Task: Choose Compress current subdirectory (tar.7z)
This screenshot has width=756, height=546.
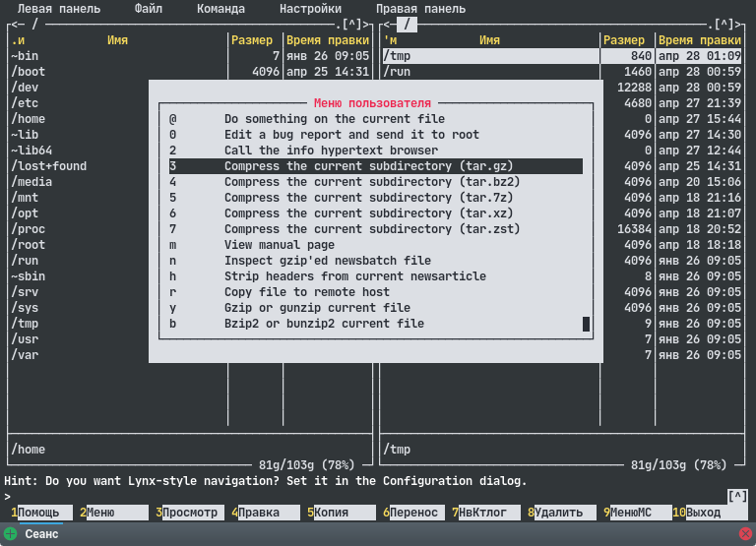Action: tap(376, 198)
